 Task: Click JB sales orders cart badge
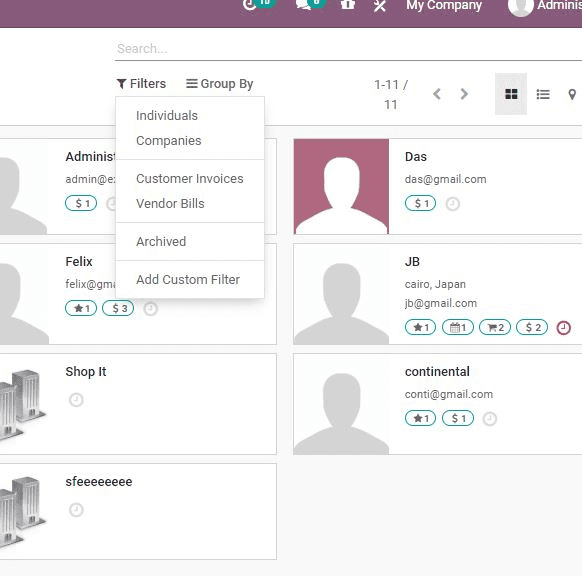point(495,327)
